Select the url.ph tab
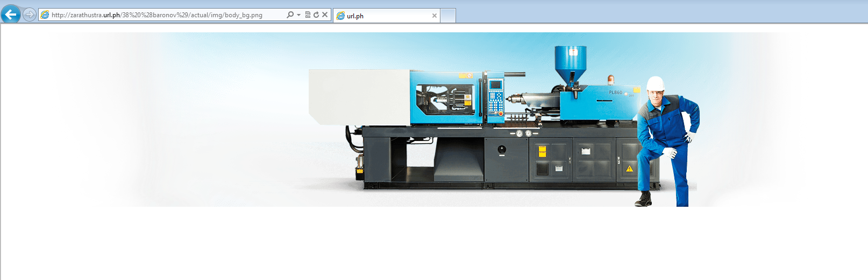This screenshot has width=868, height=280. click(x=386, y=16)
